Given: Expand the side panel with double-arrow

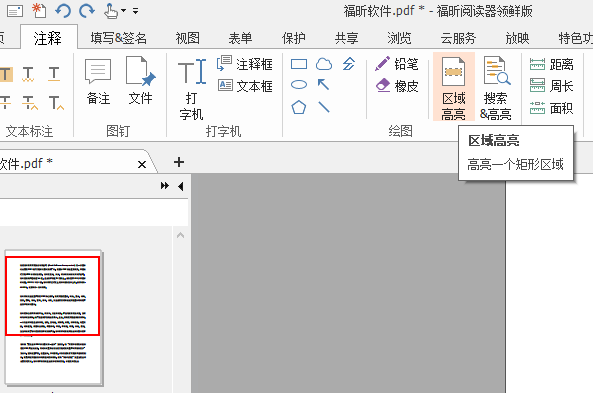Looking at the screenshot, I should pyautogui.click(x=165, y=186).
